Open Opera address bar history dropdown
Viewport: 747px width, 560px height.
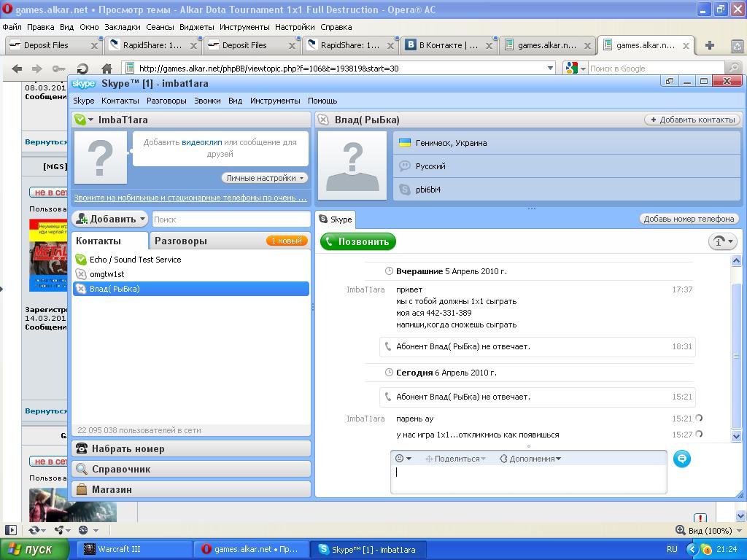click(x=550, y=68)
